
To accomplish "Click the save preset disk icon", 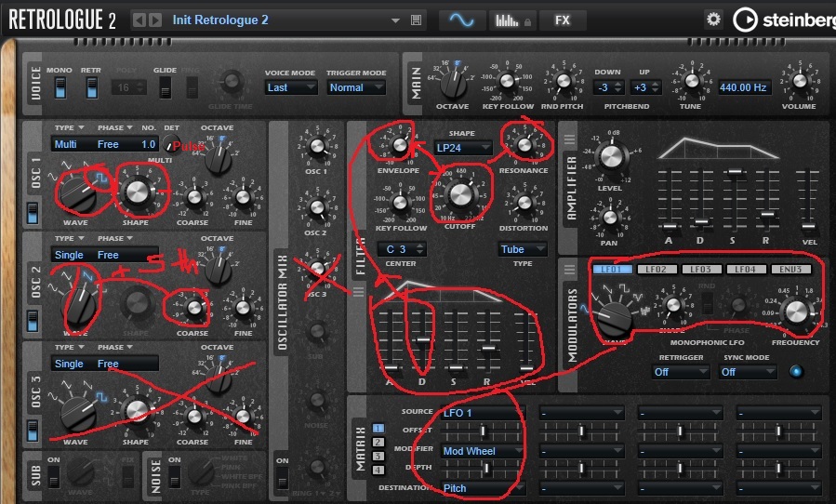I will (x=416, y=20).
